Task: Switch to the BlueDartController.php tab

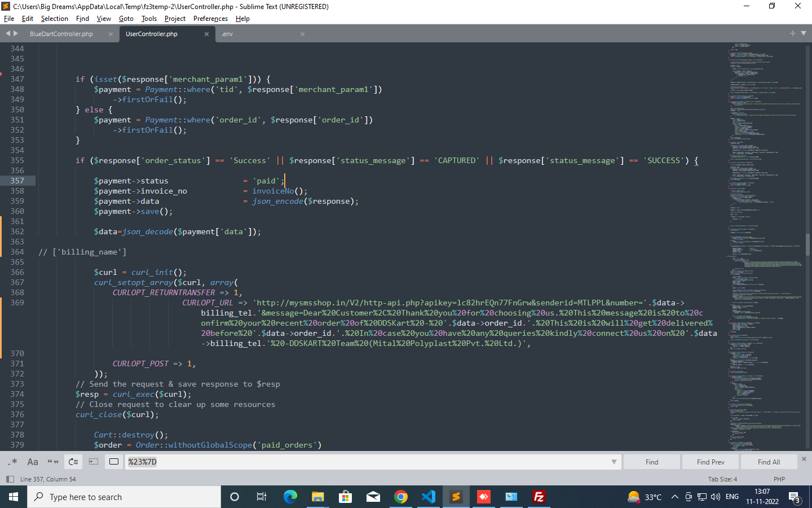Action: (61, 34)
